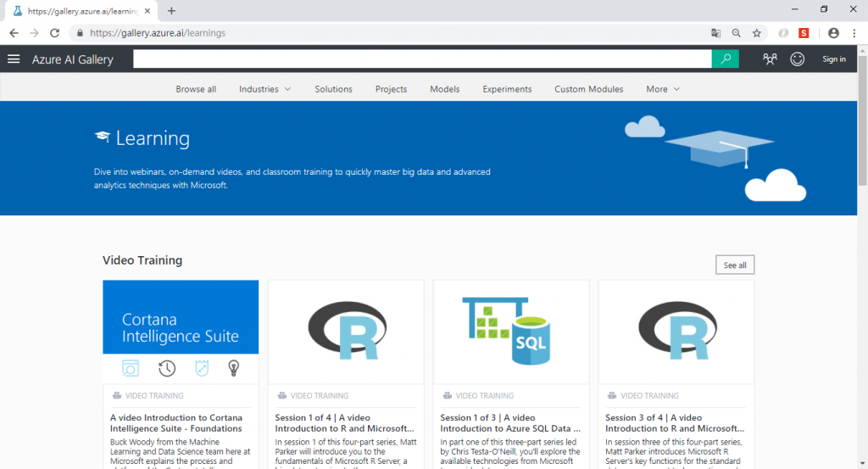Click the red S extension icon
868x469 pixels.
tap(804, 33)
